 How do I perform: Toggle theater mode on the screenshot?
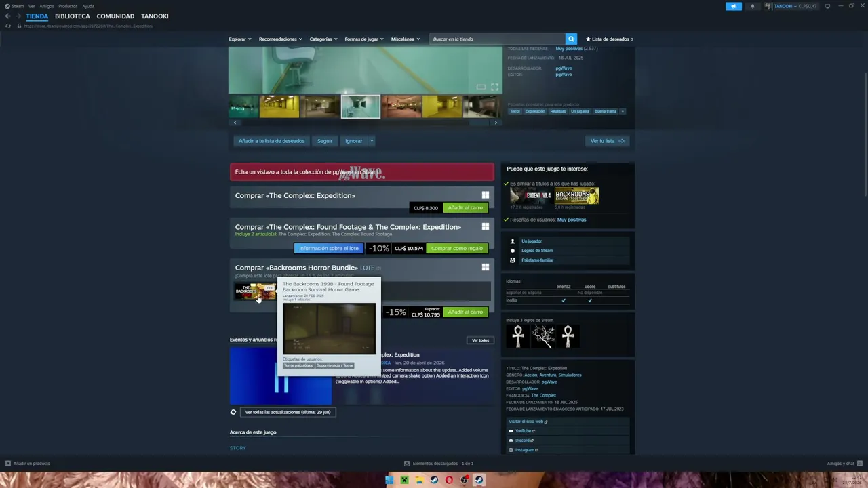pyautogui.click(x=481, y=87)
